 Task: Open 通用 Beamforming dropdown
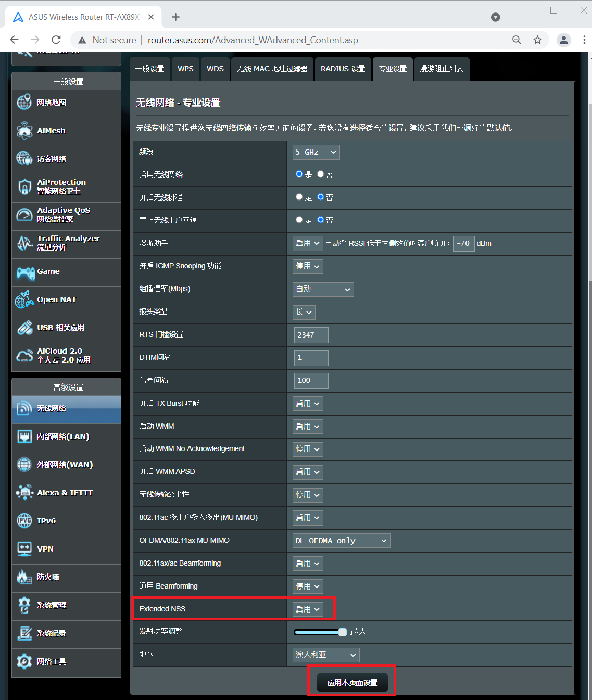coord(308,586)
